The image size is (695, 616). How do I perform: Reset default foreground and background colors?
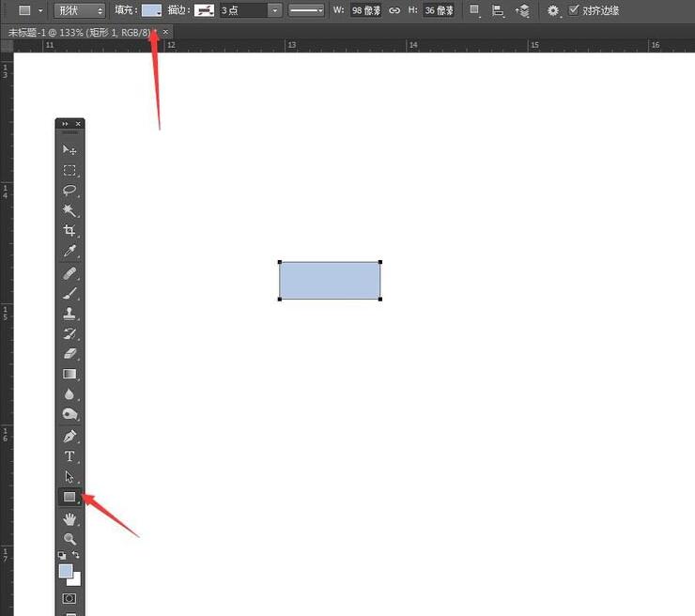pyautogui.click(x=62, y=555)
